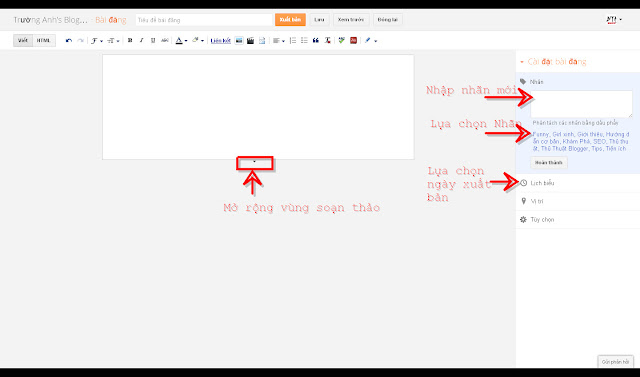This screenshot has height=377, width=640.
Task: Toggle bold formatting
Action: (130, 40)
